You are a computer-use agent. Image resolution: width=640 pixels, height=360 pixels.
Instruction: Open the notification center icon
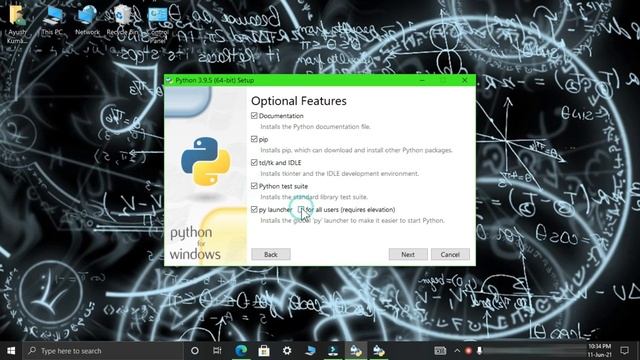(624, 351)
